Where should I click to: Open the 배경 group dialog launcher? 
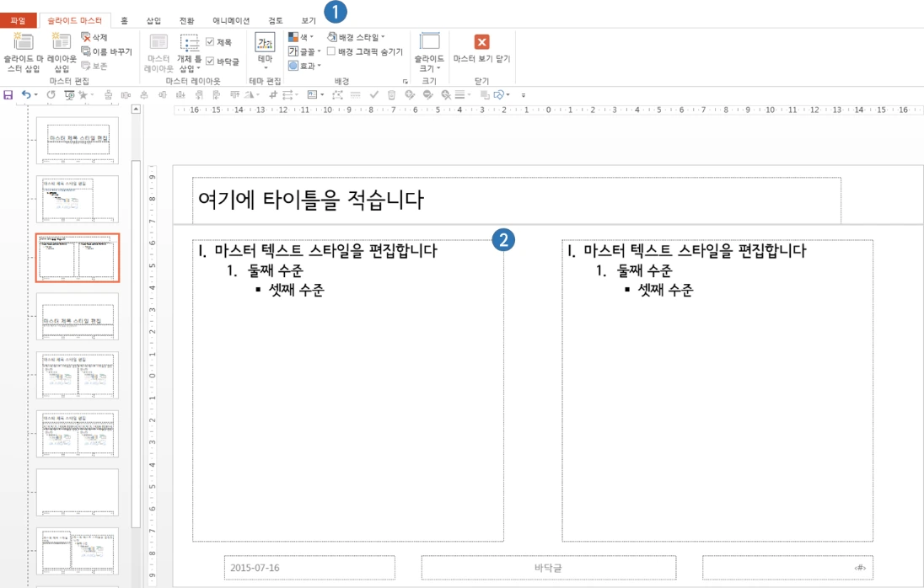click(x=405, y=81)
